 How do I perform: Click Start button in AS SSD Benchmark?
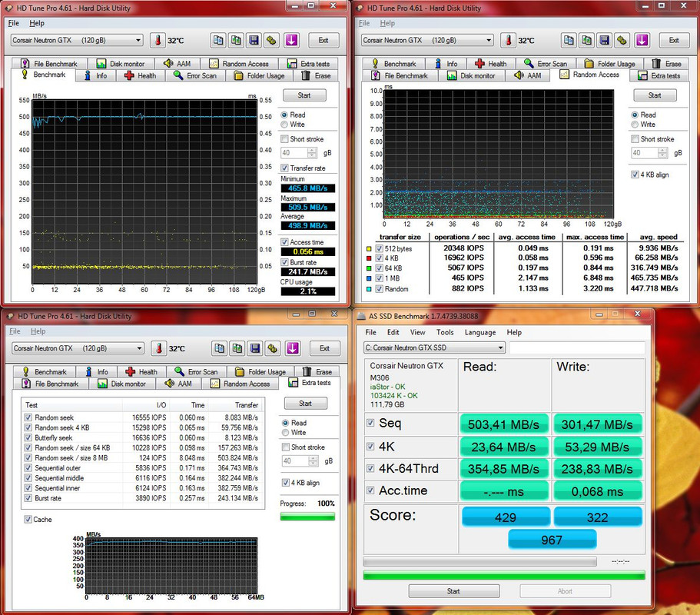(453, 591)
